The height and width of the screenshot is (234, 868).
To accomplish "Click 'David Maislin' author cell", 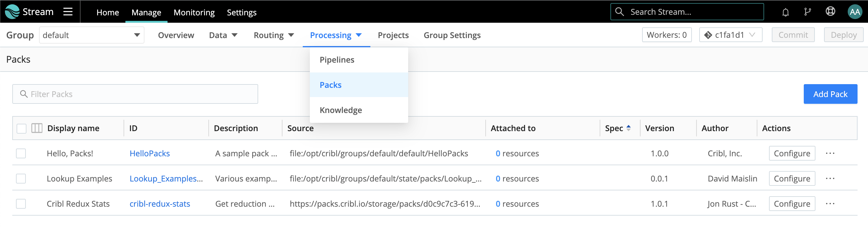I will pyautogui.click(x=732, y=178).
